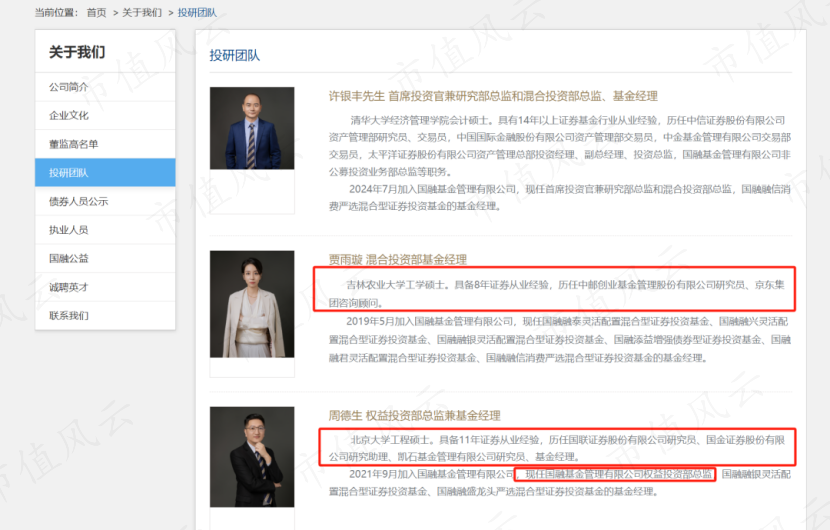Click the portrait photo of 许银丰
The image size is (830, 530).
tap(252, 128)
